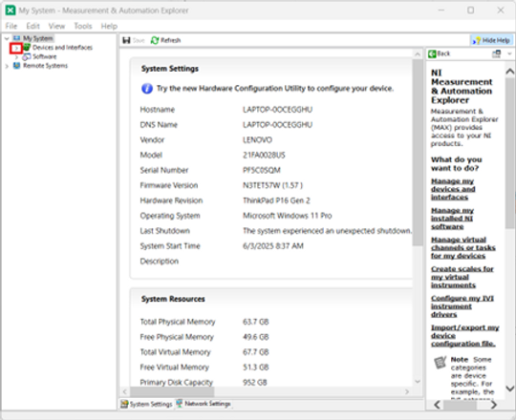This screenshot has width=516, height=420.
Task: Click the green Refresh icon
Action: click(155, 40)
